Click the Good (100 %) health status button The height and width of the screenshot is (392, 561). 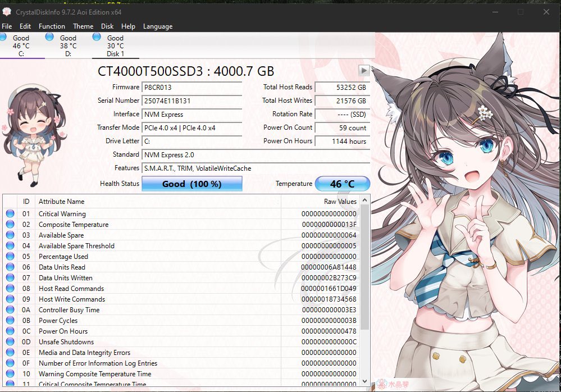pyautogui.click(x=191, y=184)
